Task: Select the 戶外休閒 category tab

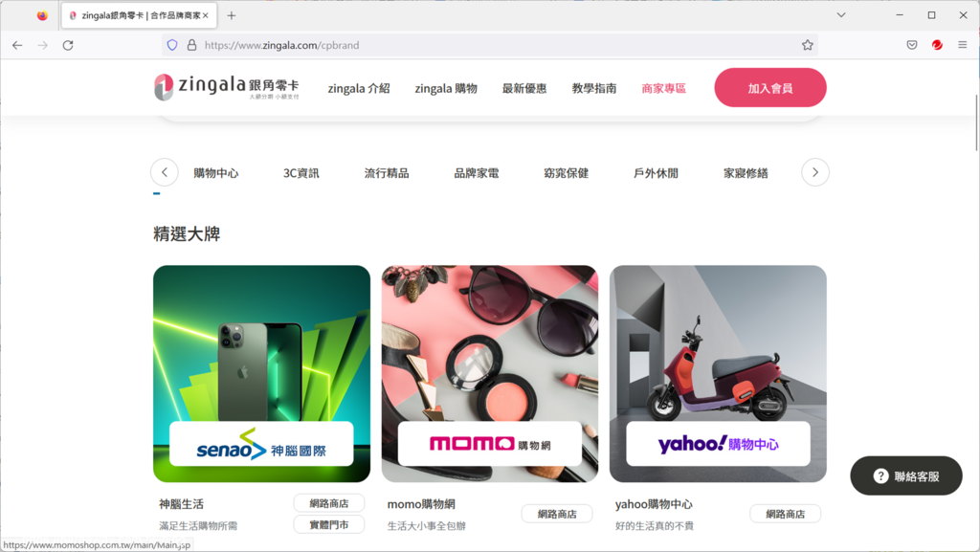Action: (x=656, y=173)
